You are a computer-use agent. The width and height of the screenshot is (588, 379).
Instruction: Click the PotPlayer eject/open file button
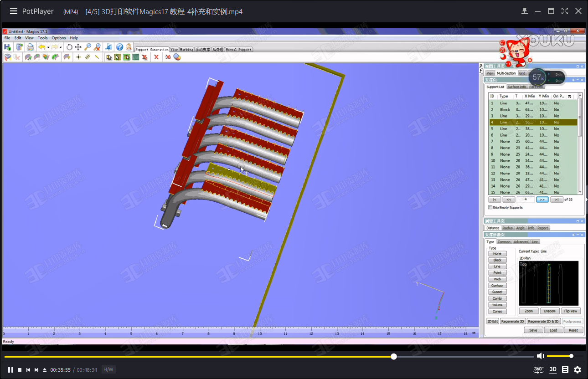point(45,370)
